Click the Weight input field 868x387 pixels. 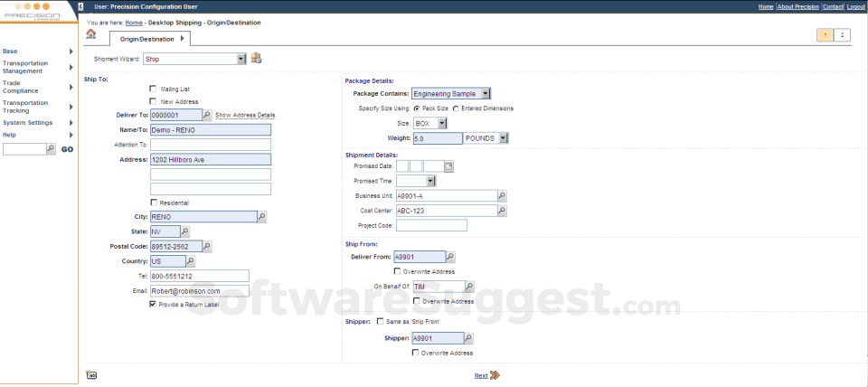click(x=438, y=138)
